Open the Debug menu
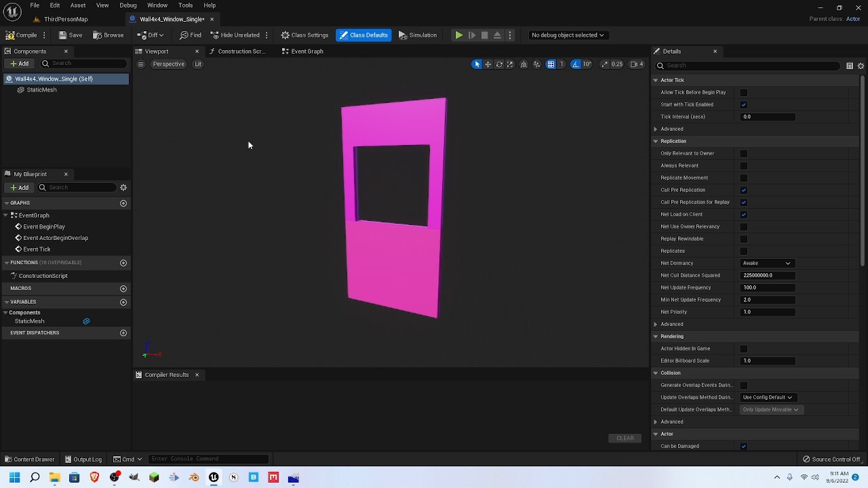 (128, 5)
